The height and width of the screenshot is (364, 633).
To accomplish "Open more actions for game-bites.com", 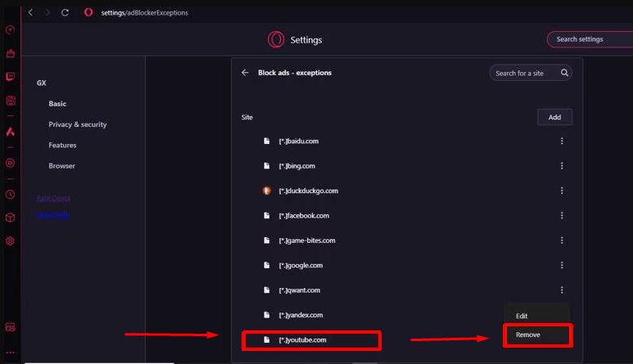I will 562,240.
